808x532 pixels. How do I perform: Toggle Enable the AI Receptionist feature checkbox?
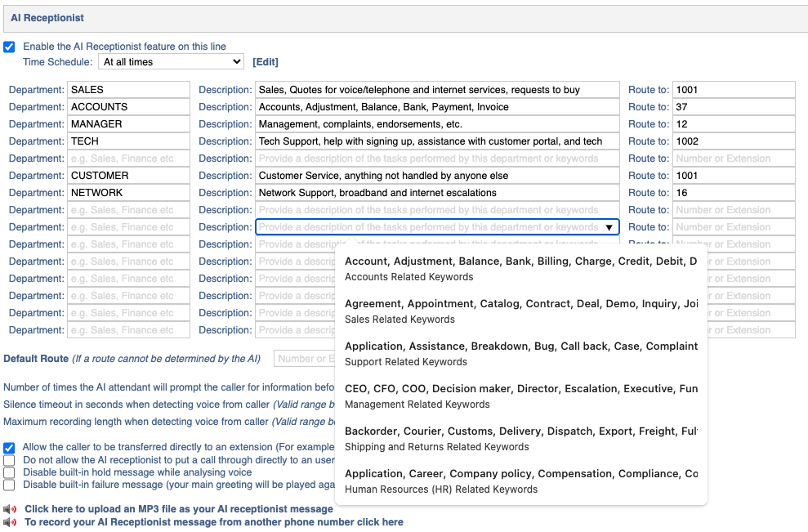point(9,47)
